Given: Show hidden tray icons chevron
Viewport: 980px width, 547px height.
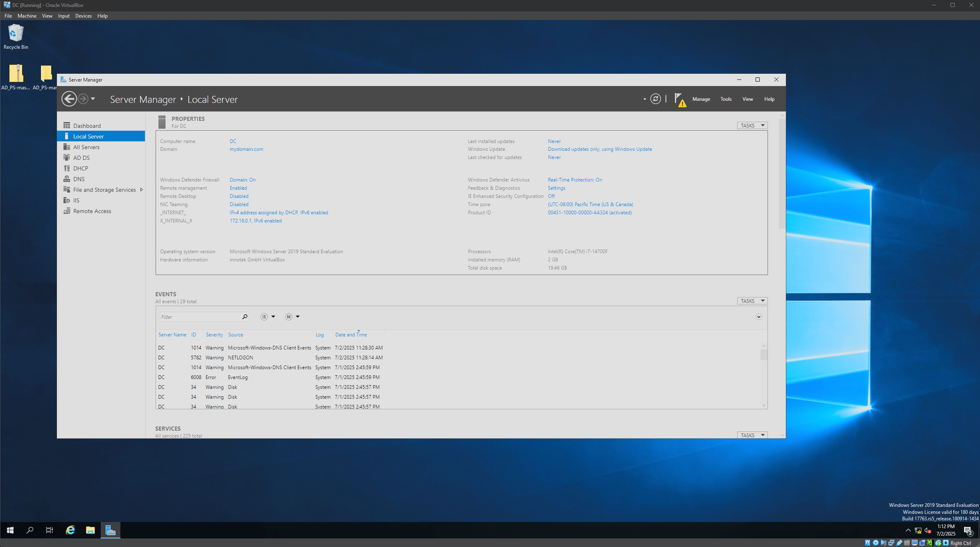Looking at the screenshot, I should [908, 531].
